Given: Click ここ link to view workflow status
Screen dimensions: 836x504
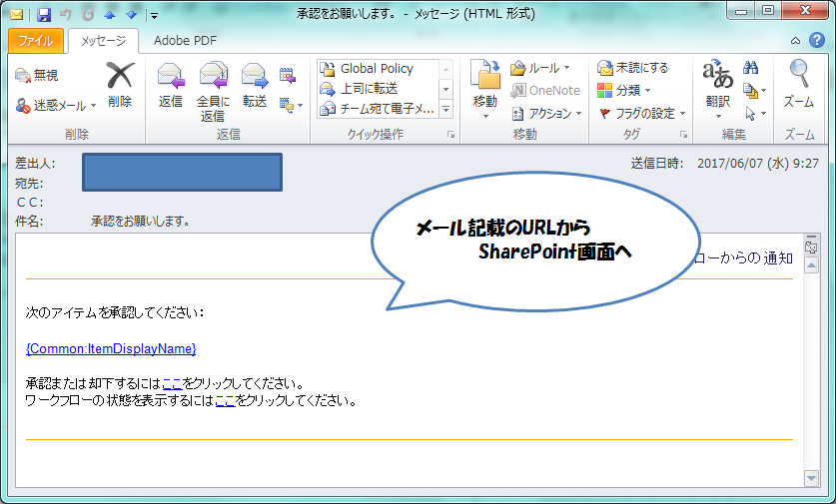Looking at the screenshot, I should (x=225, y=400).
